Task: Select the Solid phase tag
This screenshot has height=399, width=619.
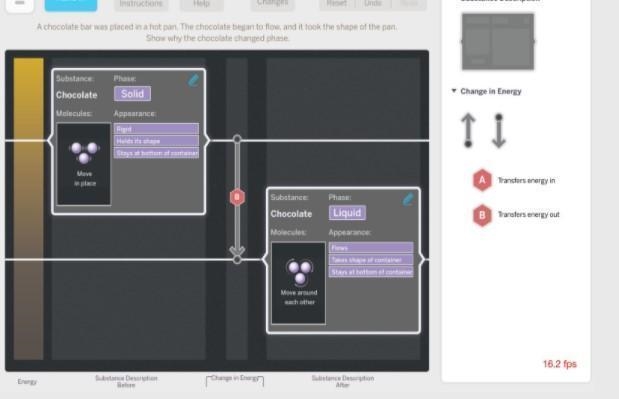Action: (132, 94)
